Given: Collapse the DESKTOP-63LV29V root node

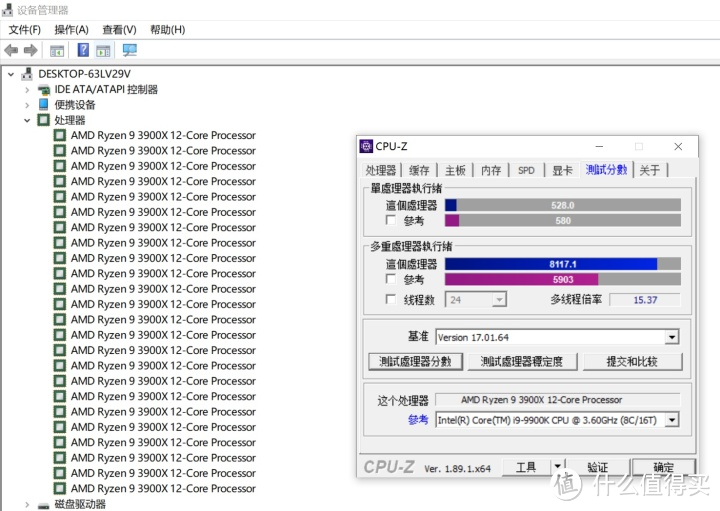Looking at the screenshot, I should pos(11,74).
